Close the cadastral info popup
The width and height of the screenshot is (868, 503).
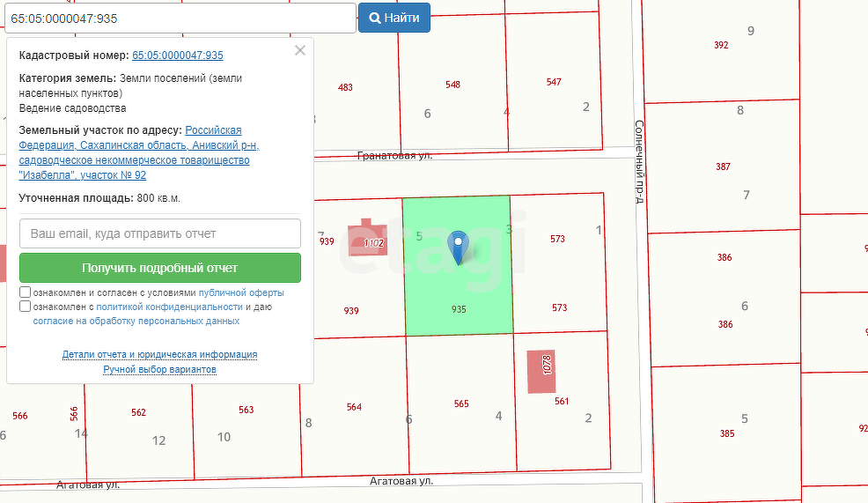300,51
